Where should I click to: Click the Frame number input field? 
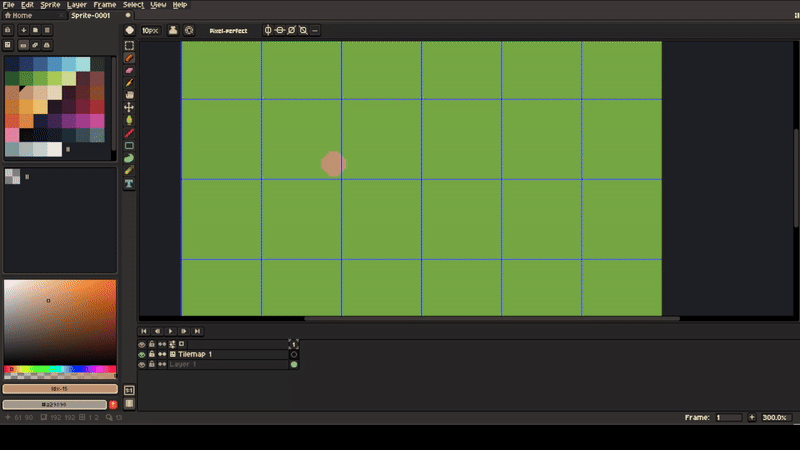728,417
